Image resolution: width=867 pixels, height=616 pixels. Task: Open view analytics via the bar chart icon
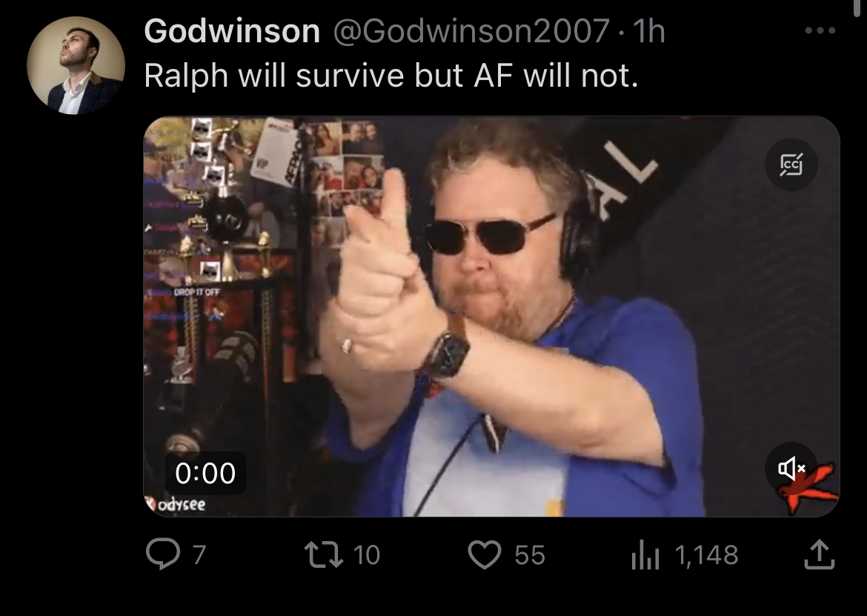645,555
